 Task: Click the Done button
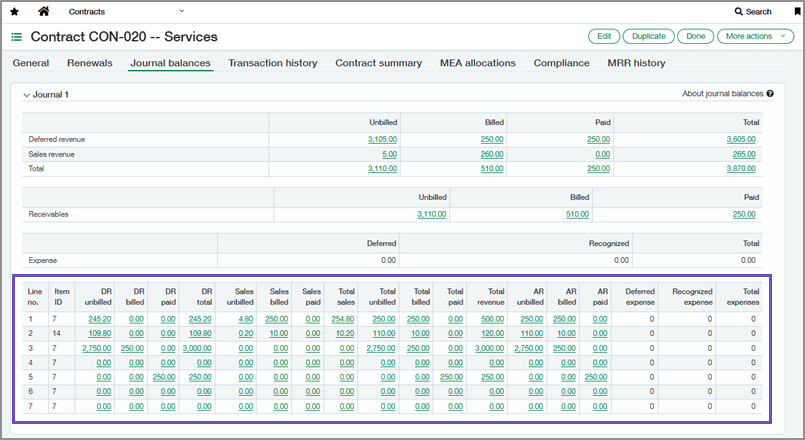coord(695,36)
